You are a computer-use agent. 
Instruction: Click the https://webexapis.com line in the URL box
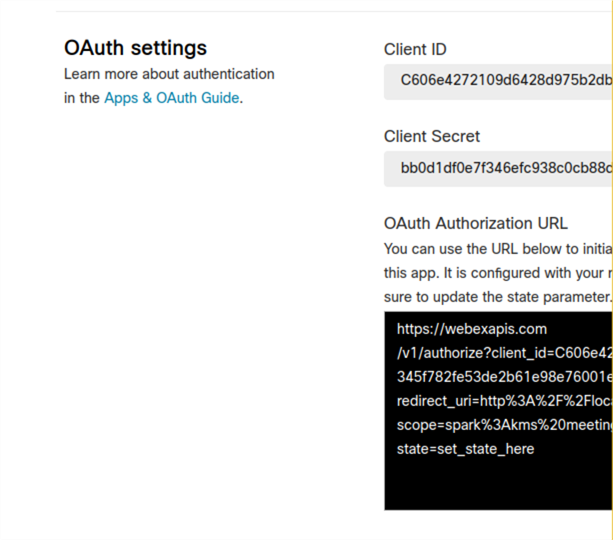tap(471, 329)
